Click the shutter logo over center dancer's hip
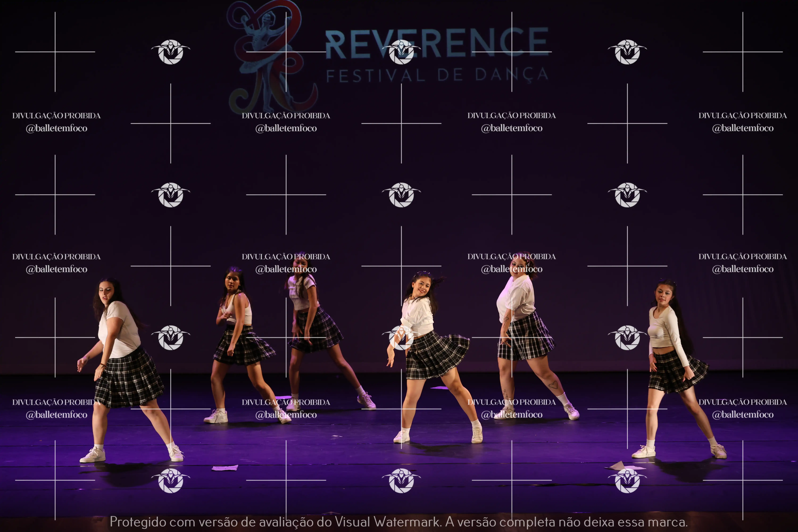 pyautogui.click(x=401, y=337)
